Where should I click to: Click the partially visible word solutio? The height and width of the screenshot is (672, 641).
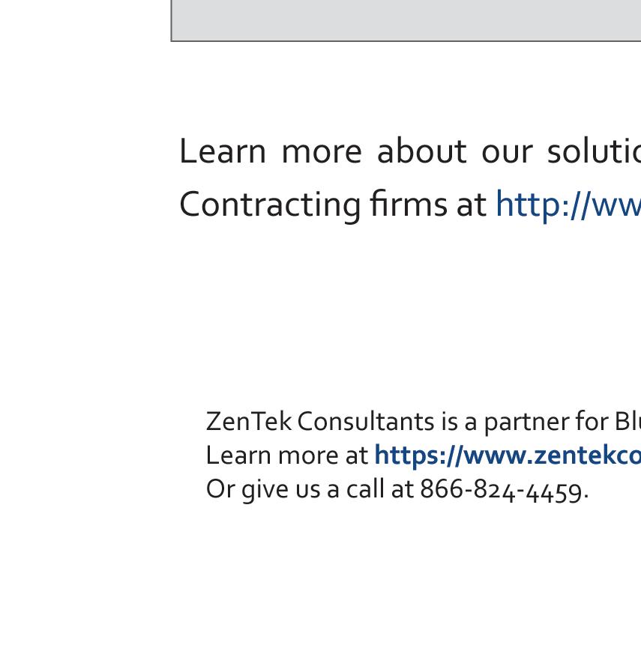[x=595, y=151]
